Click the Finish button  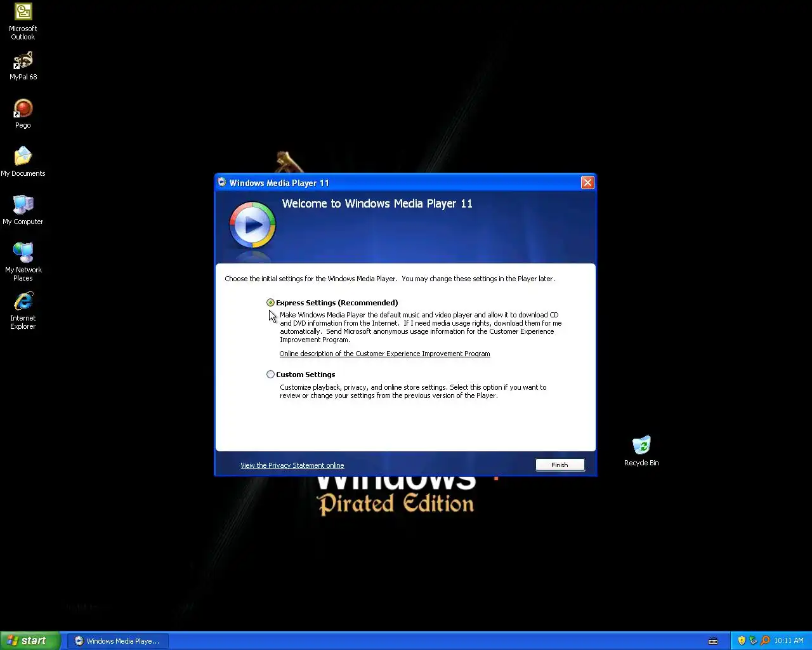point(560,465)
